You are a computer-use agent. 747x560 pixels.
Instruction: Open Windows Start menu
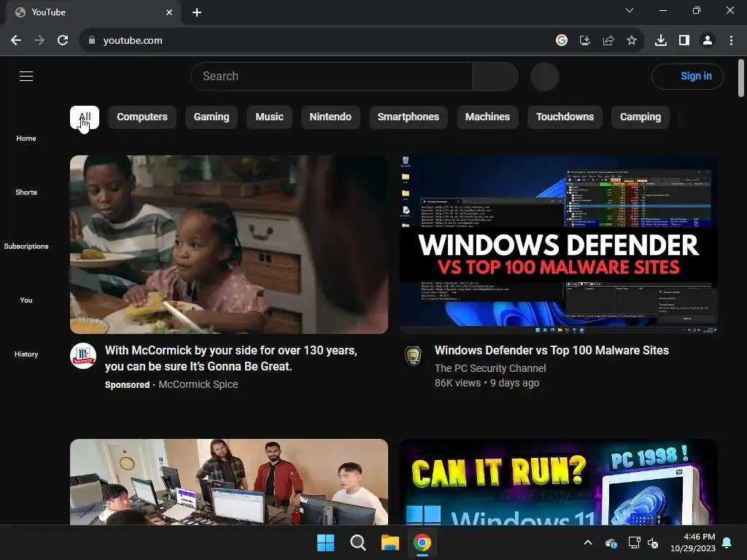point(326,542)
